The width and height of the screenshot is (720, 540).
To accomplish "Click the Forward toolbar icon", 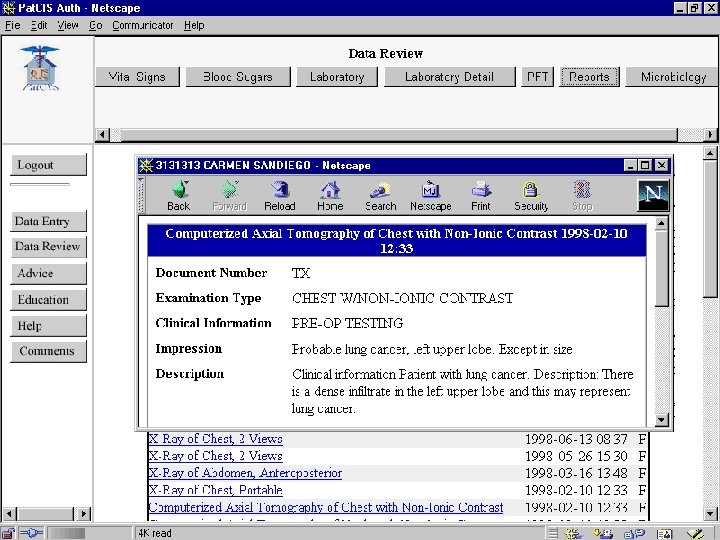I will click(229, 196).
